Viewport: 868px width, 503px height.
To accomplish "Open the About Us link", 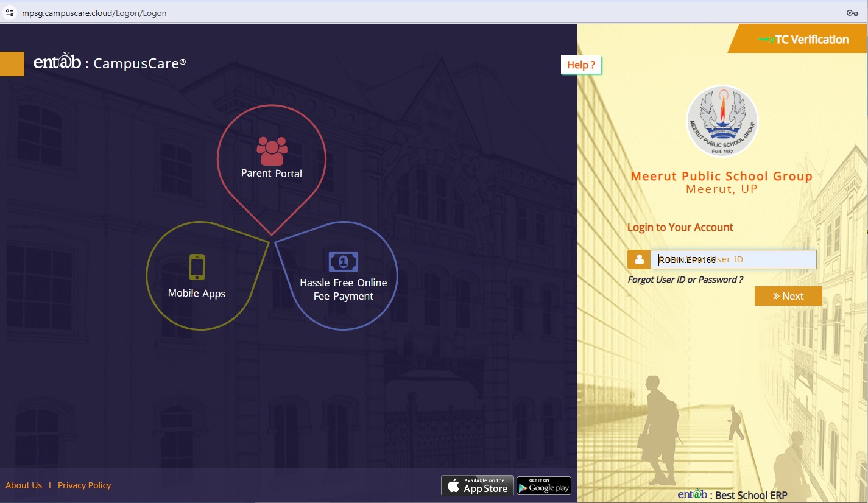I will pos(24,485).
